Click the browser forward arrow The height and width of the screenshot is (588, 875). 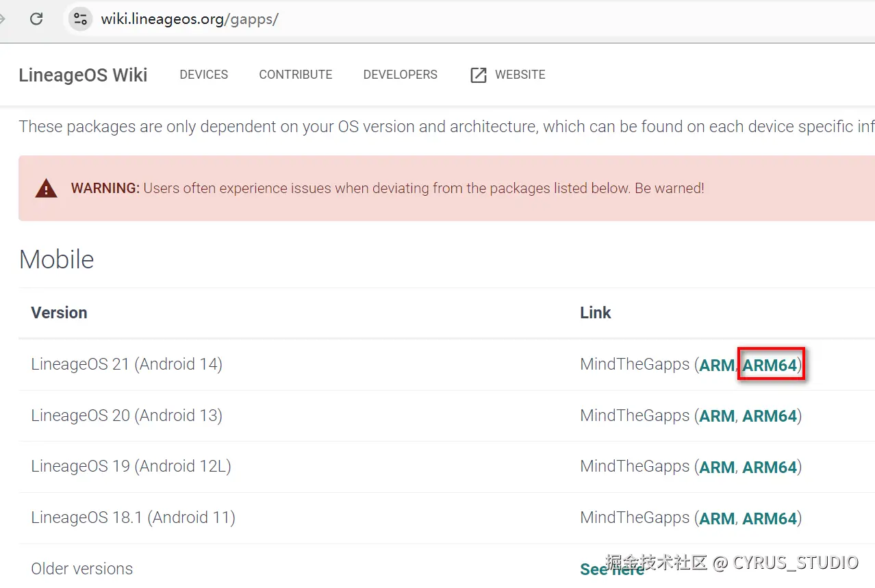2,18
